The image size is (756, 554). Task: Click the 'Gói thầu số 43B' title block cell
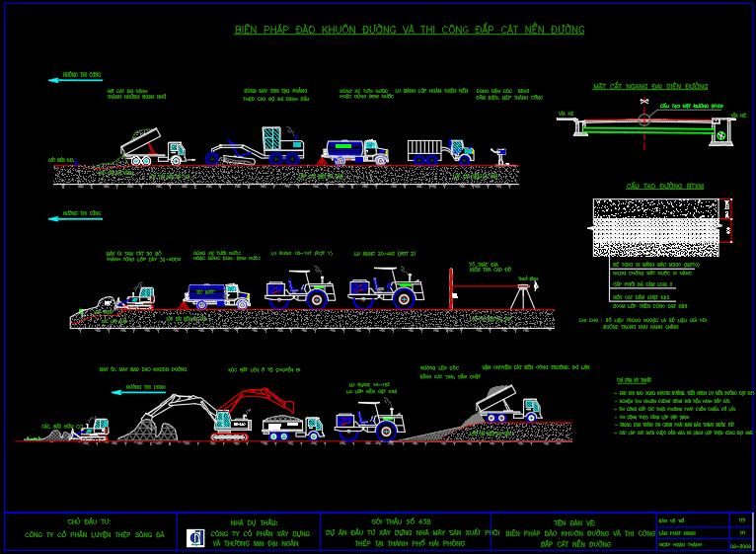(407, 531)
